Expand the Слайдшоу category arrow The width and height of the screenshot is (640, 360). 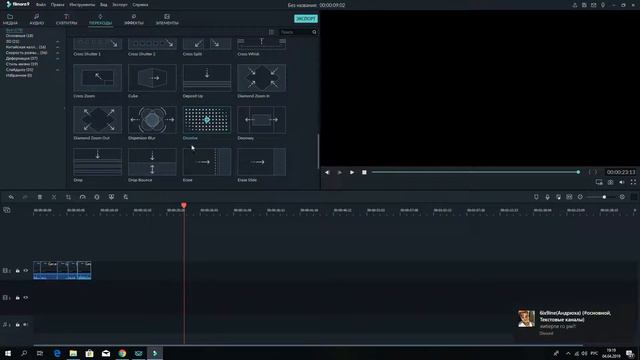click(58, 70)
